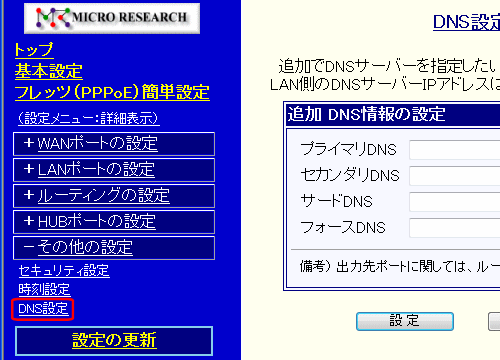Image resolution: width=500 pixels, height=360 pixels.
Task: Collapse the その他の設定 menu
Action: tap(114, 248)
